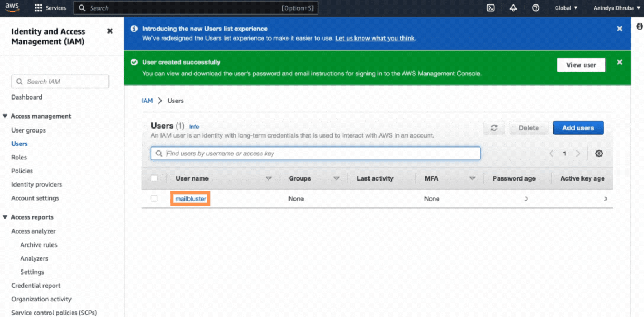Open the help question mark icon

point(536,8)
